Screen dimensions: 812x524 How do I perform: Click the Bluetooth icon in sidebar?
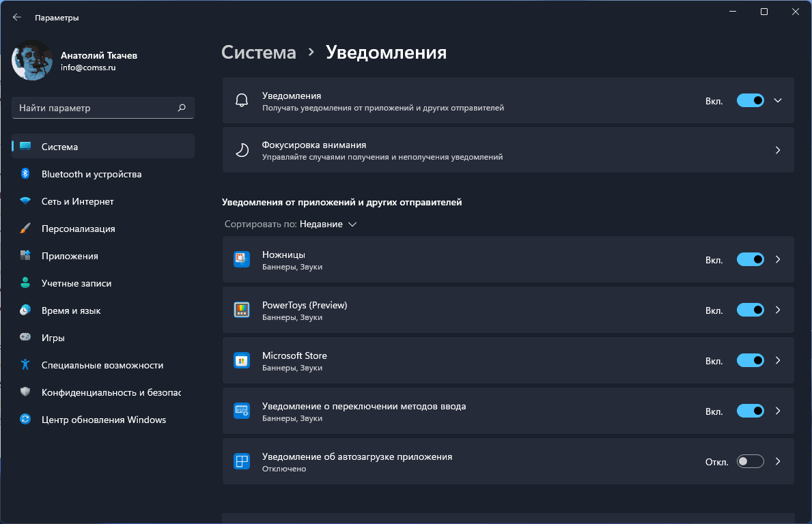pos(25,174)
